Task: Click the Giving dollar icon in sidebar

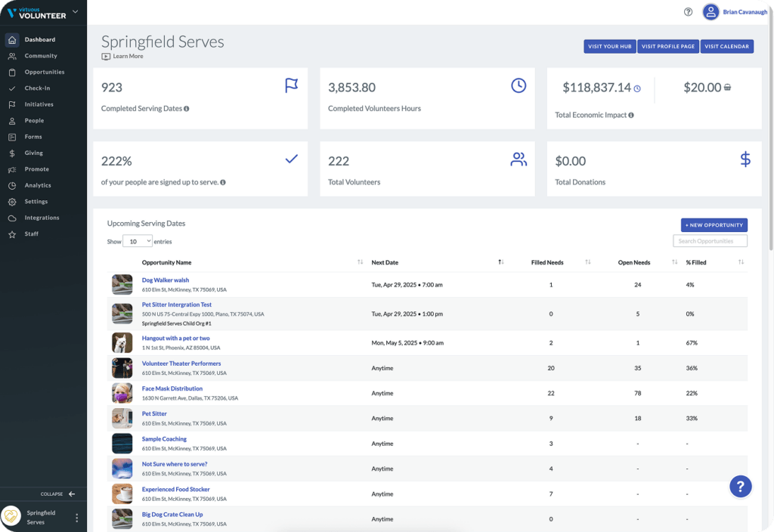Action: click(x=12, y=153)
